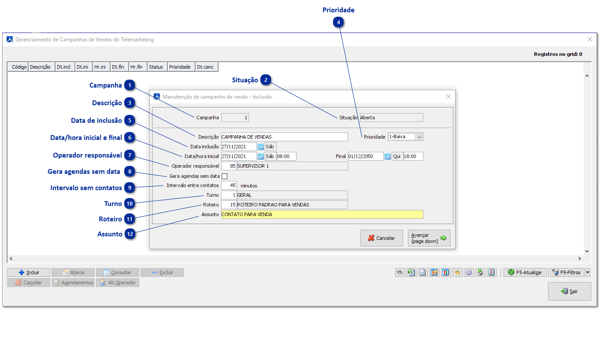
Task: Close the Manutenção de campanha dialog
Action: click(448, 96)
